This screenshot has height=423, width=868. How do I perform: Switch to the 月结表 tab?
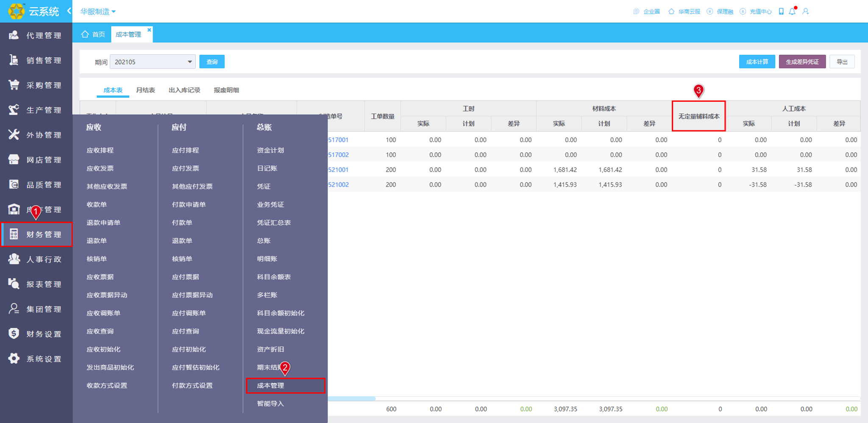point(145,90)
